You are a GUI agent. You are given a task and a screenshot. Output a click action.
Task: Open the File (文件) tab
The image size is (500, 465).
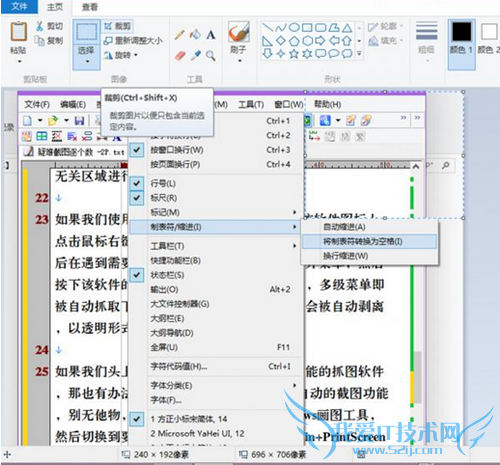click(x=19, y=6)
